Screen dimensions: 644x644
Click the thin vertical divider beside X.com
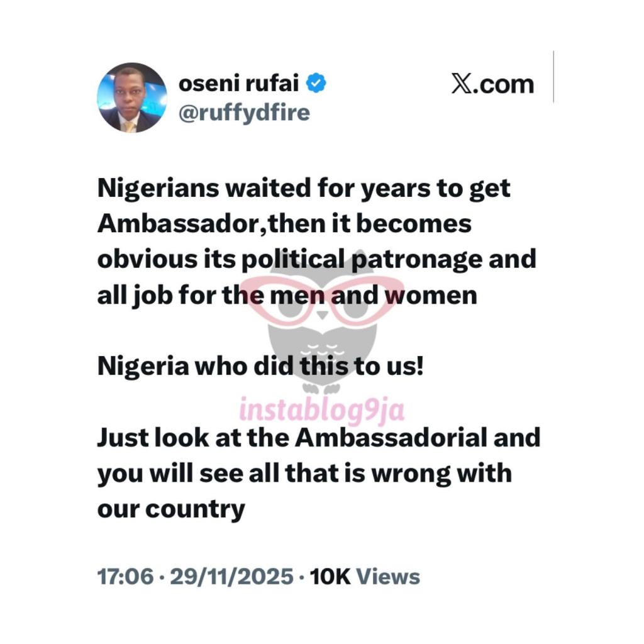[x=553, y=77]
